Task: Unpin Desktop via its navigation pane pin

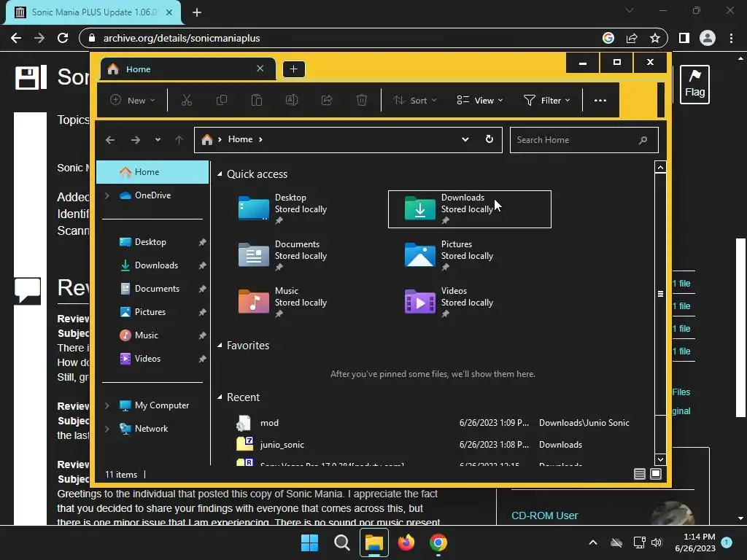Action: point(202,242)
